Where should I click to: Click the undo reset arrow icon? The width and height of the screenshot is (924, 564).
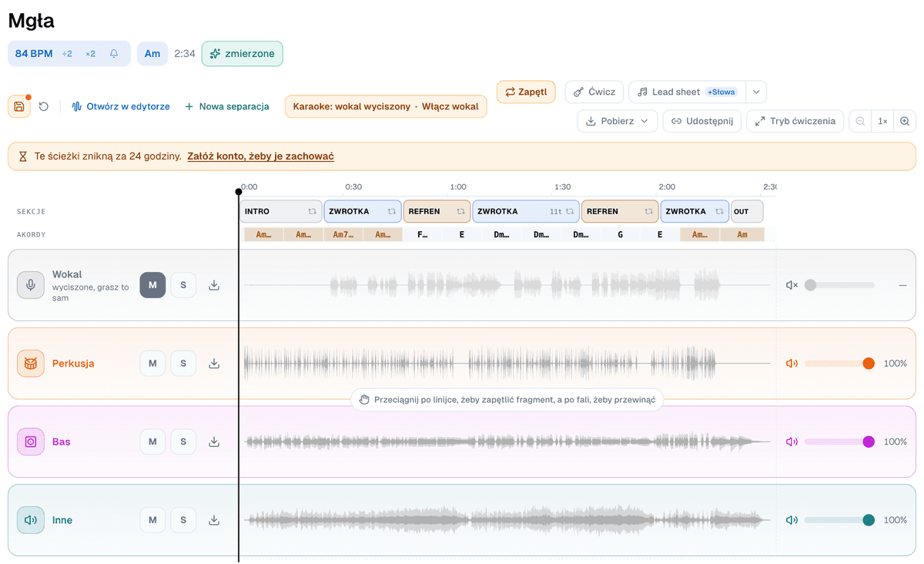(44, 106)
